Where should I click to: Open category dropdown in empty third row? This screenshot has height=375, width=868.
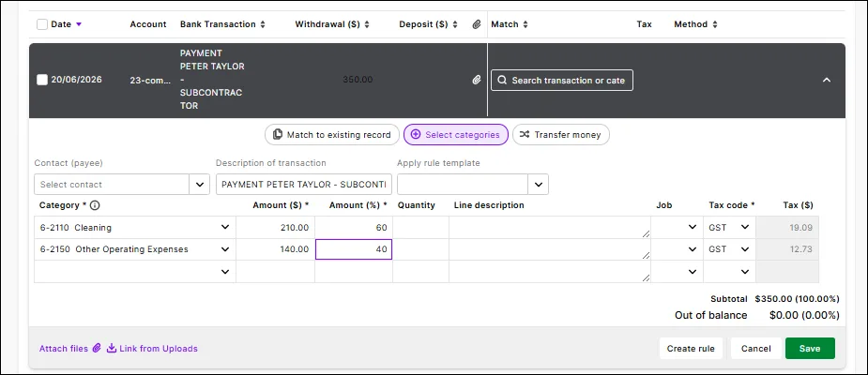point(225,272)
